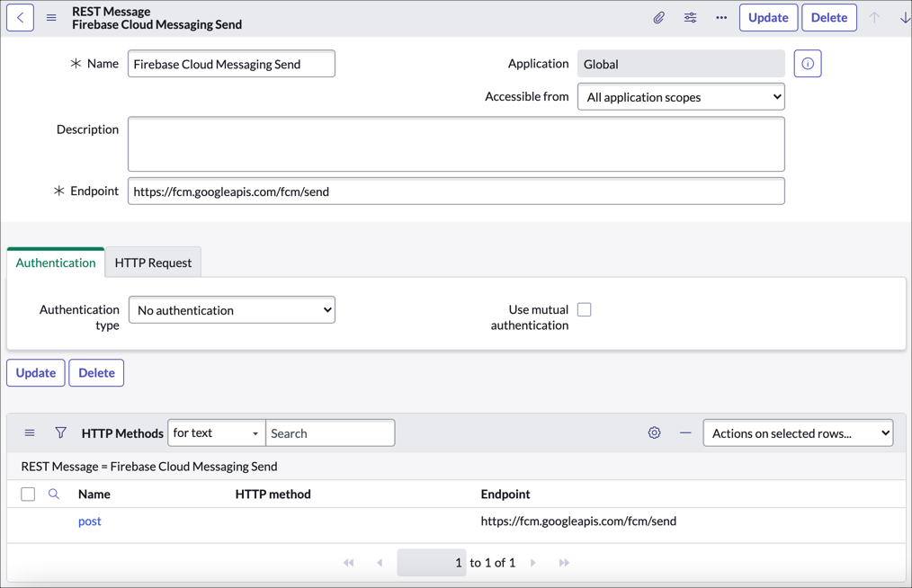
Task: Open Actions on selected rows dropdown
Action: tap(797, 432)
